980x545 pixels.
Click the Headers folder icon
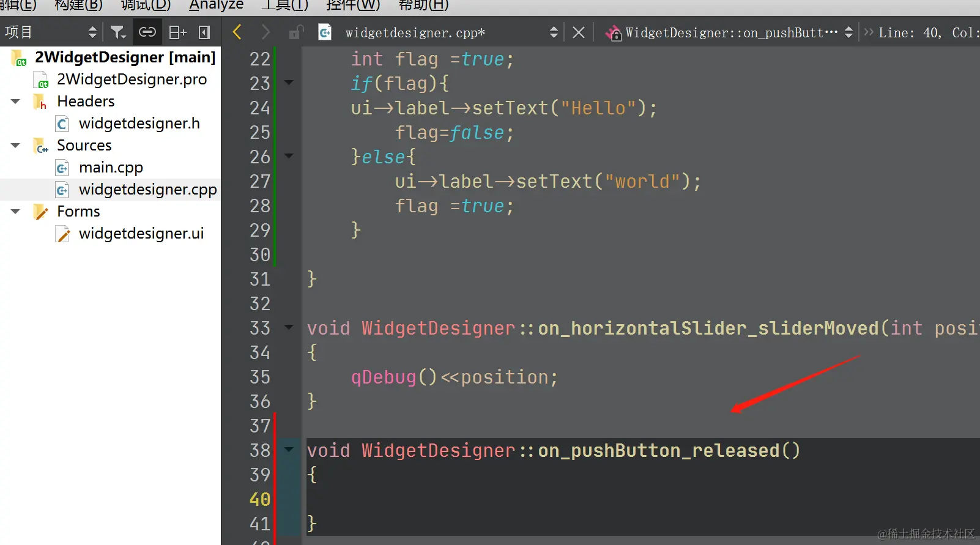coord(40,102)
